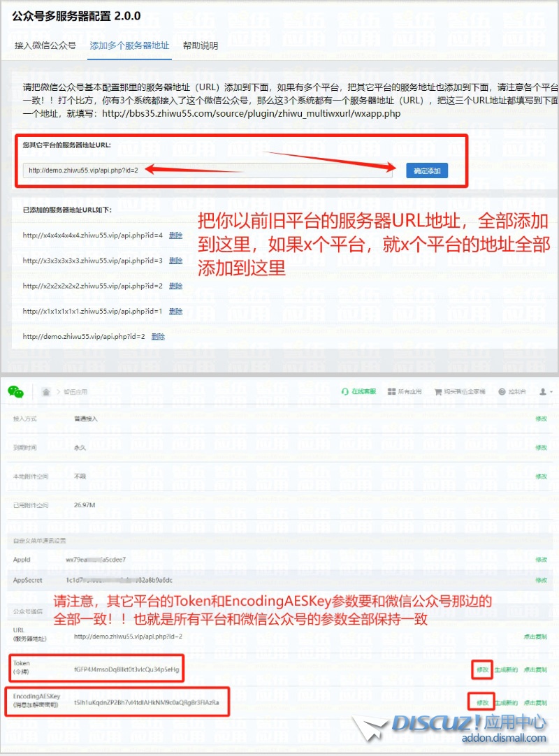Click 点击复制 for the URL row
The height and width of the screenshot is (756, 559).
535,637
